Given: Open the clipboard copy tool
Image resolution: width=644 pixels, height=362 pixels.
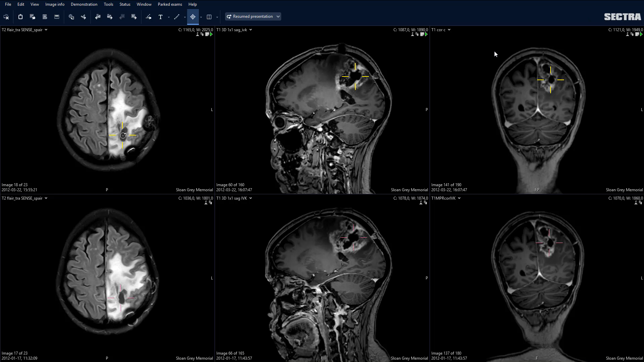Looking at the screenshot, I should pos(20,16).
